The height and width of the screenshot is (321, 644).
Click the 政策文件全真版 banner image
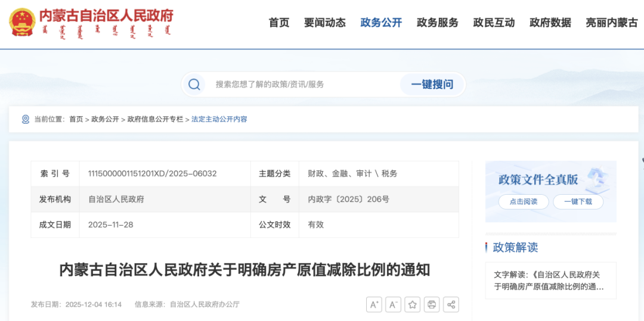click(x=550, y=179)
